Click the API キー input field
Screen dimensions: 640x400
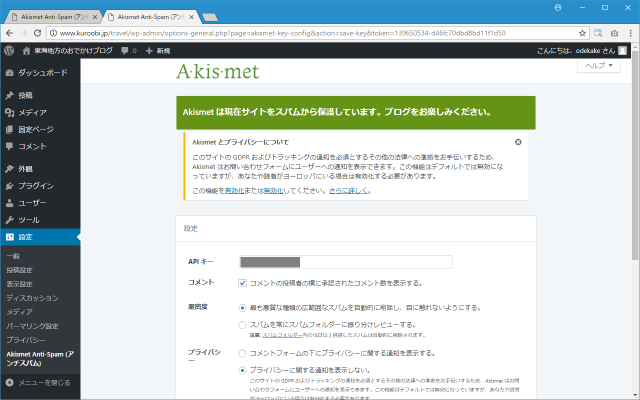(x=346, y=262)
